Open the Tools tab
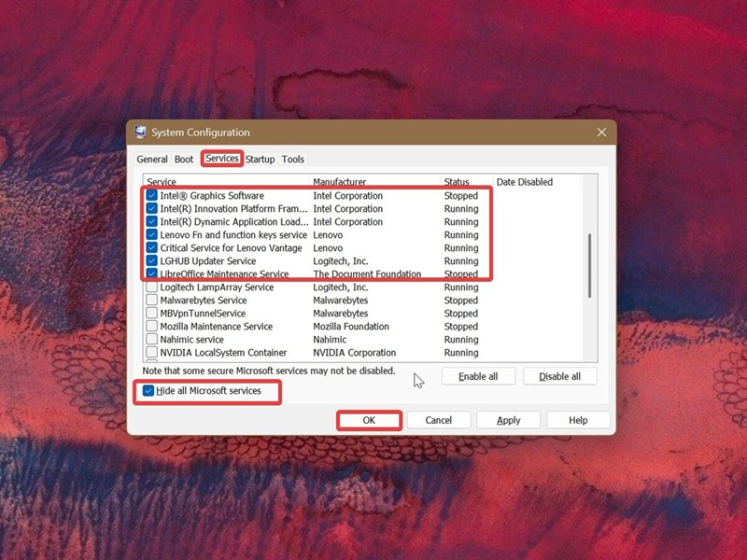 tap(292, 159)
